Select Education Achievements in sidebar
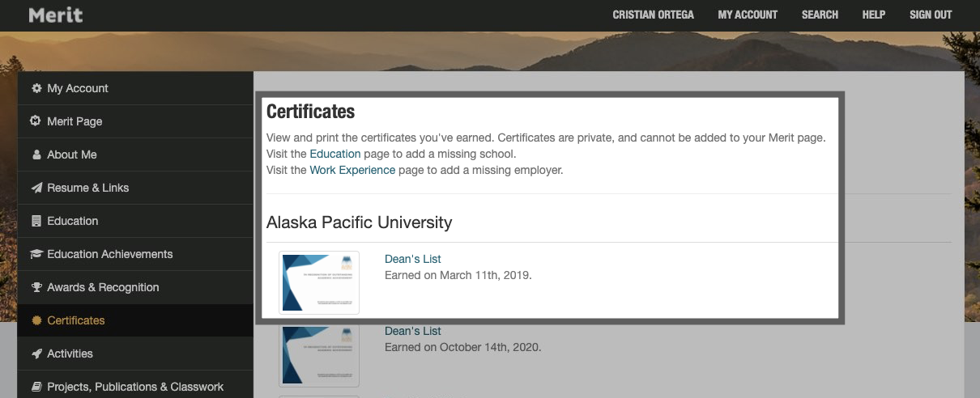The image size is (980, 398). pyautogui.click(x=135, y=254)
